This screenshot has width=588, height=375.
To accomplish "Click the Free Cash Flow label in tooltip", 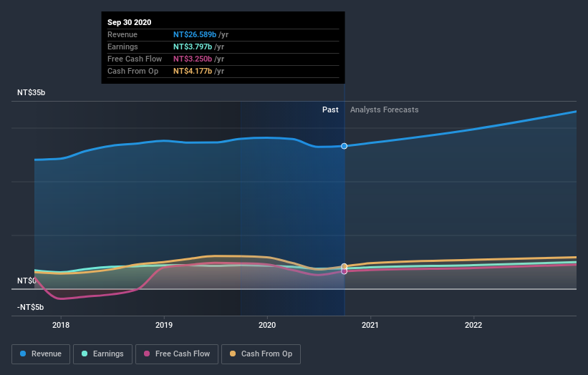I will click(x=135, y=59).
